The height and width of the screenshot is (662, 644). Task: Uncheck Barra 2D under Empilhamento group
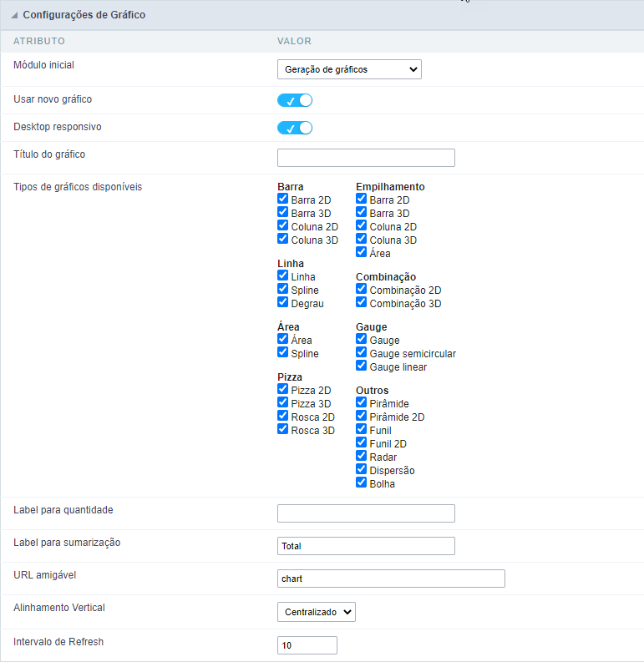362,199
